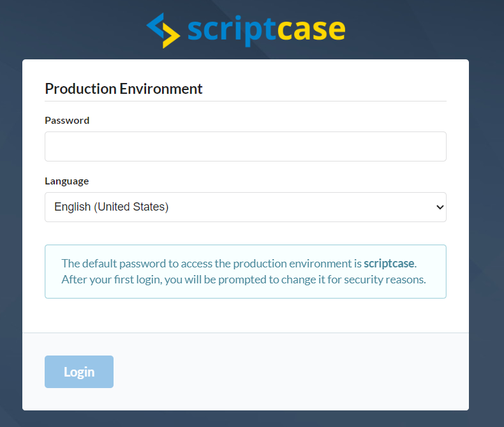Image resolution: width=504 pixels, height=427 pixels.
Task: Click the yellow "case" part of the logo
Action: click(x=311, y=30)
